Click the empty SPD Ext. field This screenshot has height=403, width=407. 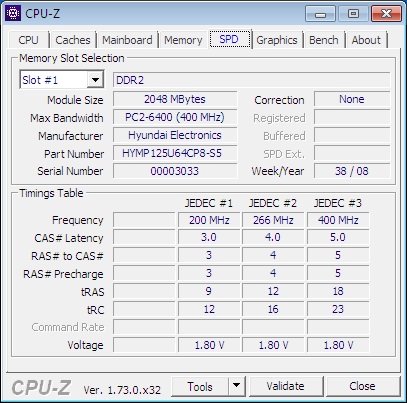coord(352,153)
